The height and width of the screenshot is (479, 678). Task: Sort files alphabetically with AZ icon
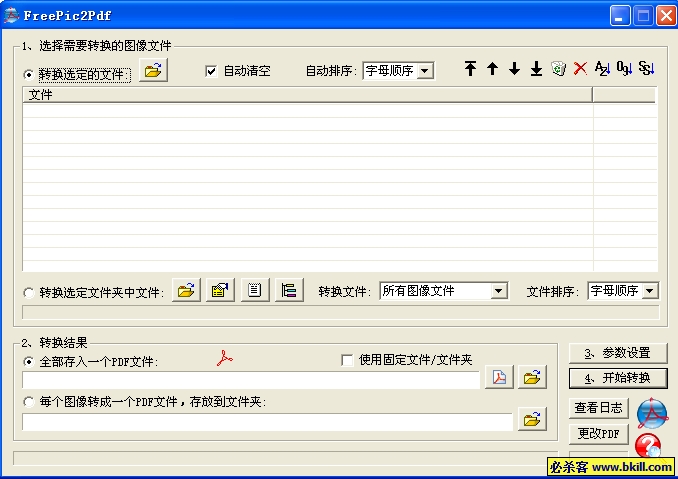click(x=602, y=68)
